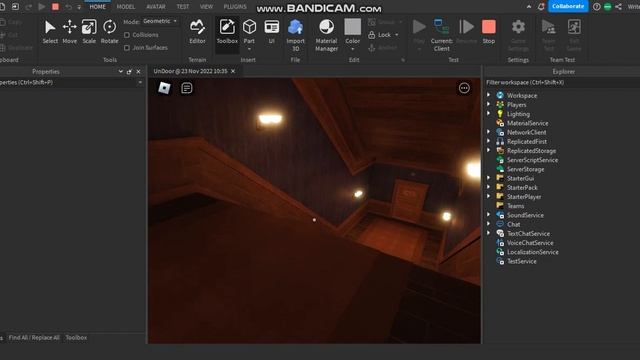Stop the running test

489,31
